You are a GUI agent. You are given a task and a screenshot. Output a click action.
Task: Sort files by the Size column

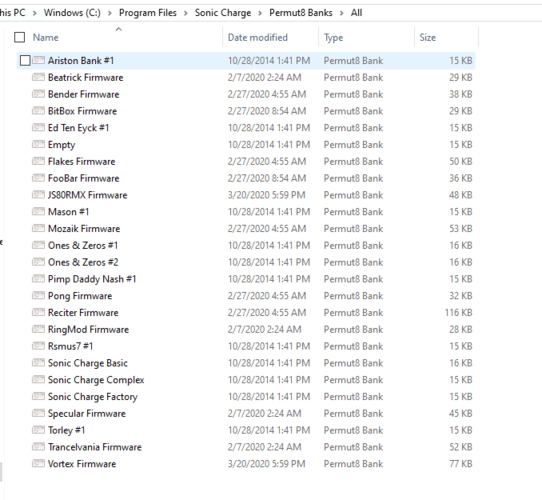coord(428,37)
